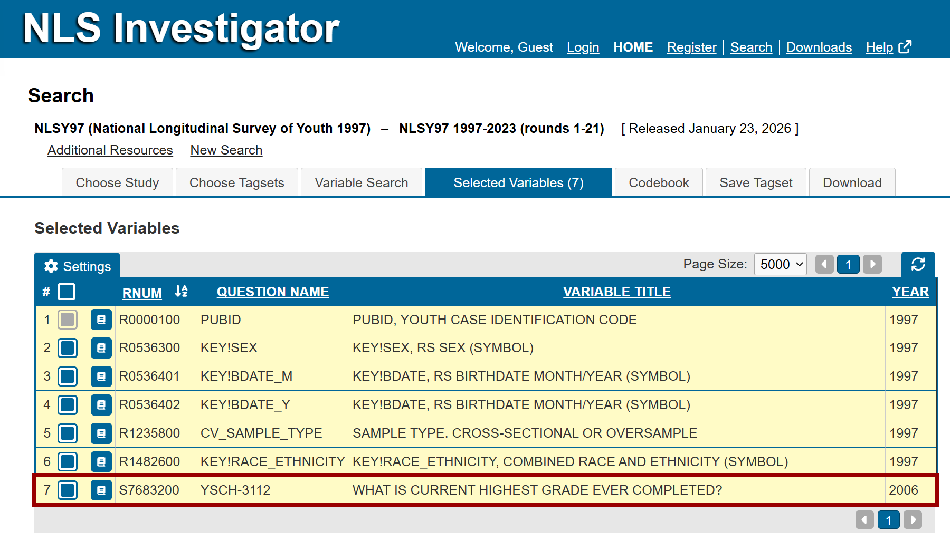Toggle checkbox for KEY!SEX row

coord(68,348)
